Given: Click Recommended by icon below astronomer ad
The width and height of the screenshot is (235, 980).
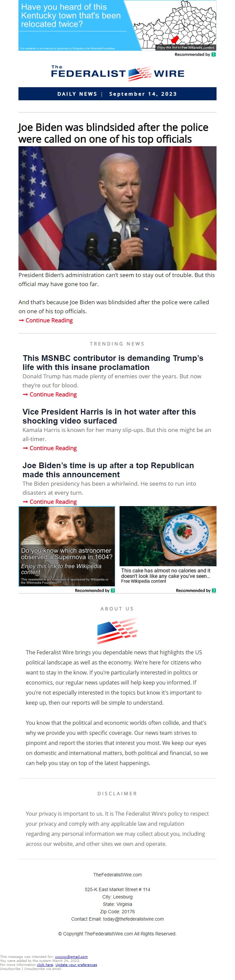Looking at the screenshot, I should pos(113,590).
